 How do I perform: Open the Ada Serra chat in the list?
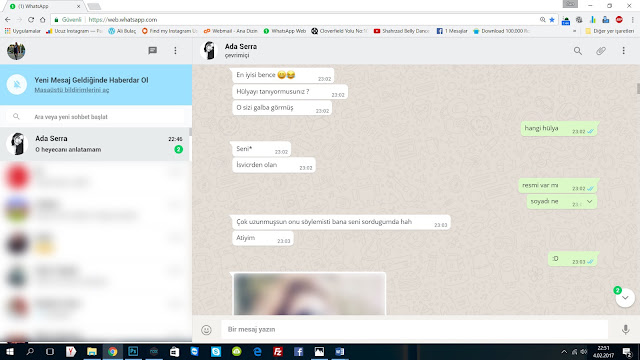[95, 144]
